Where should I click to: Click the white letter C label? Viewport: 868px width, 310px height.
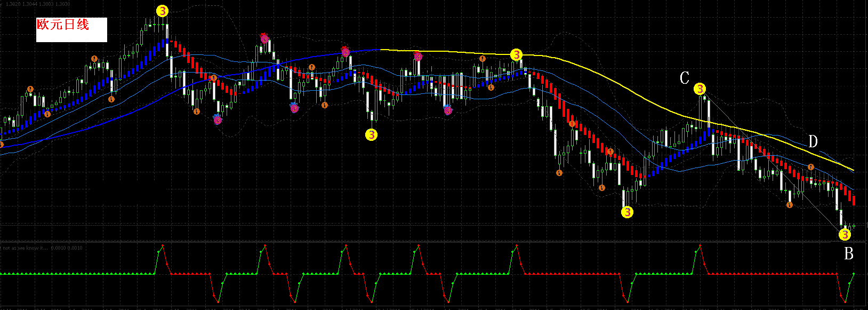(685, 78)
